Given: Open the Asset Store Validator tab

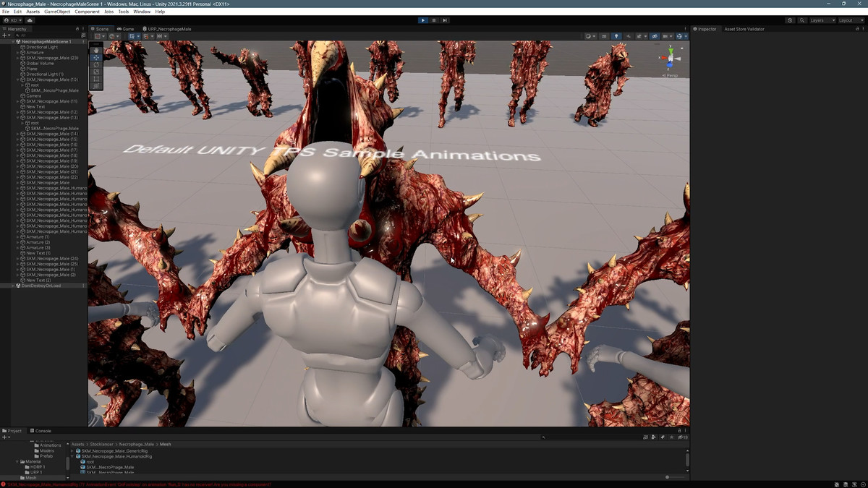Looking at the screenshot, I should coord(744,29).
